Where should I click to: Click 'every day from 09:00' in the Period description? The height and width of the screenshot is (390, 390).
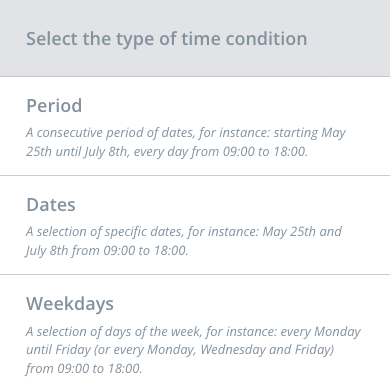click(194, 152)
